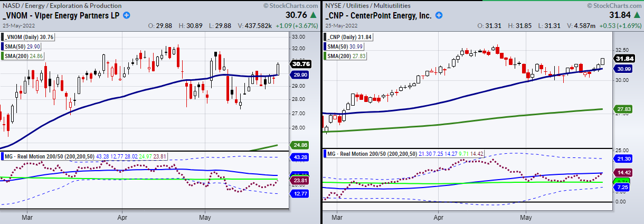Click CNP price tag 31.84 on axis
The height and width of the screenshot is (224, 644).
623,59
